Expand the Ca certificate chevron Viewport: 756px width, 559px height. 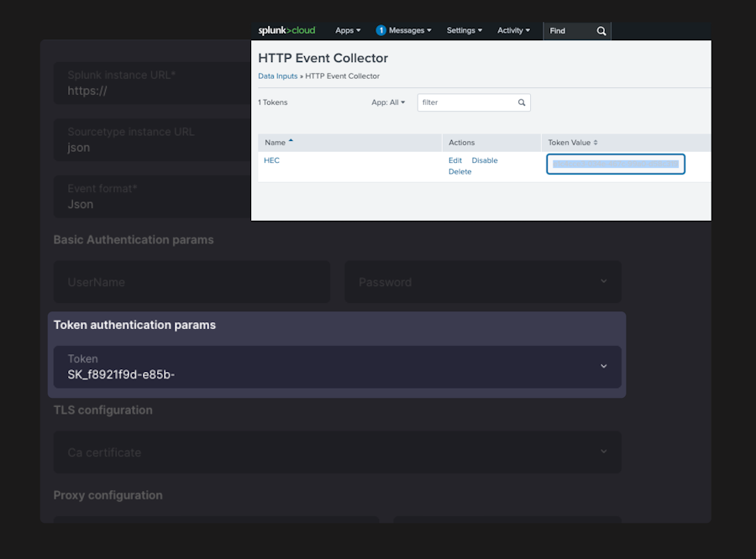(x=604, y=452)
